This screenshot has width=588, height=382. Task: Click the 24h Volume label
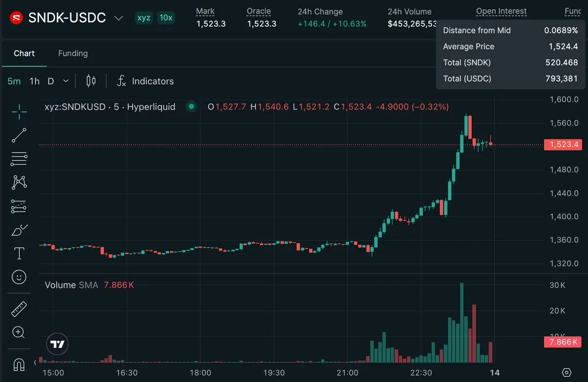410,11
